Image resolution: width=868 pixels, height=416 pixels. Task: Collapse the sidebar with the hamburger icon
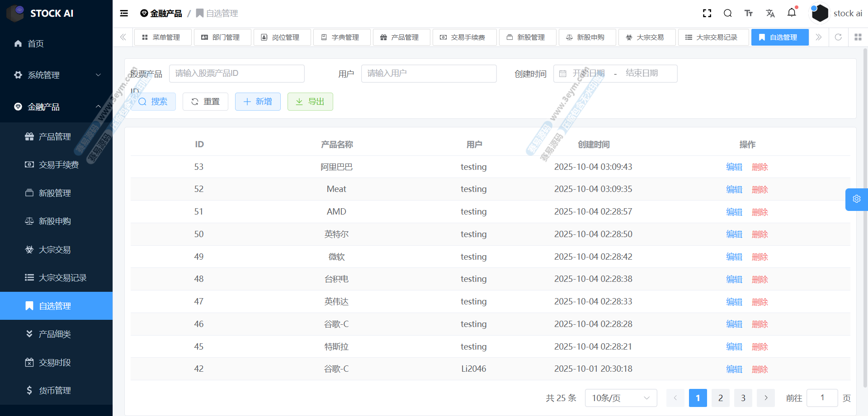[x=124, y=14]
